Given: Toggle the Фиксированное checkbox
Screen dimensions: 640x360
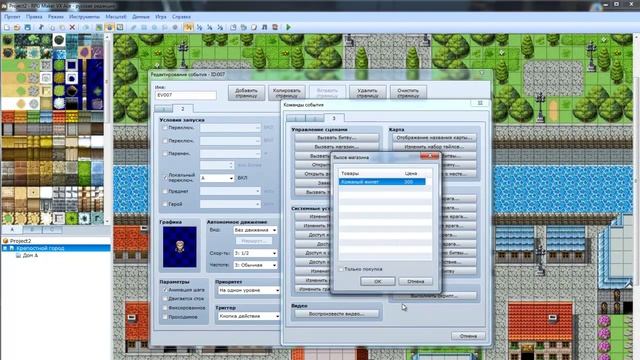Looking at the screenshot, I should coord(165,307).
